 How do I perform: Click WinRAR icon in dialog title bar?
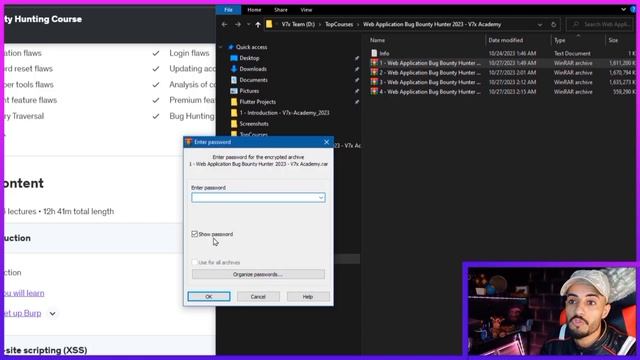[x=188, y=142]
